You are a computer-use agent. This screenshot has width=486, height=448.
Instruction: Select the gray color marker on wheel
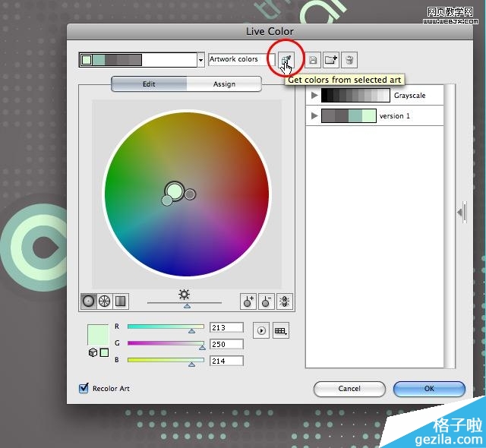click(x=190, y=194)
